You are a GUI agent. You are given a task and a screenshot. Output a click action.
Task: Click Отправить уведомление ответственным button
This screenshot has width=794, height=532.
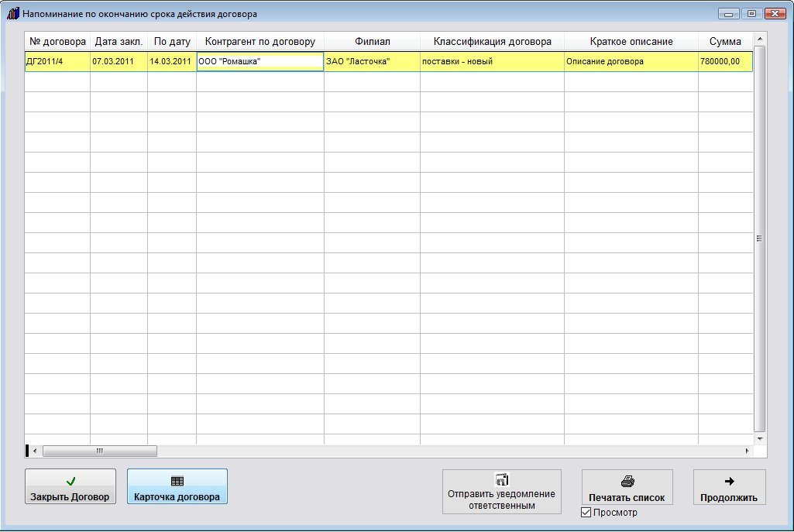(x=501, y=491)
